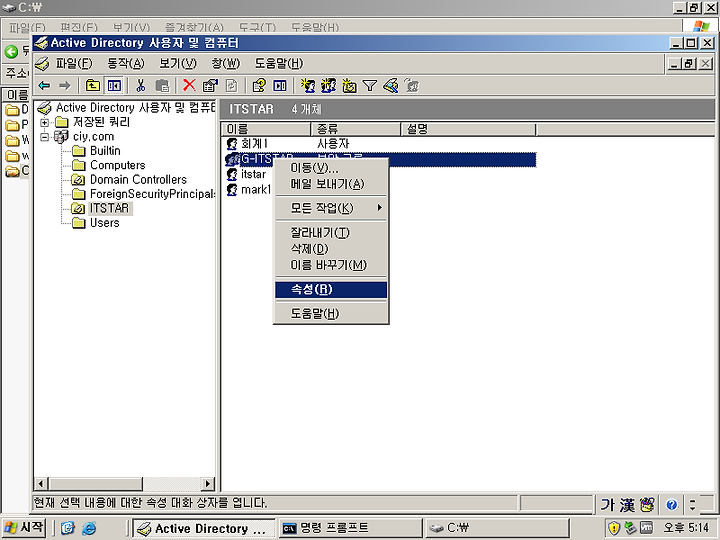Create a new user with toolbar icon
The image size is (720, 540).
pyautogui.click(x=307, y=86)
